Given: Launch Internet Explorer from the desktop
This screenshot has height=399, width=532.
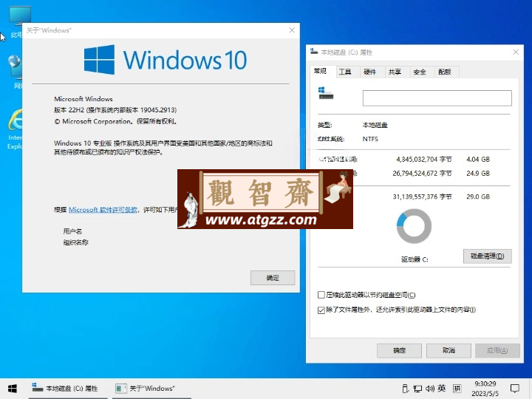Looking at the screenshot, I should point(15,129).
